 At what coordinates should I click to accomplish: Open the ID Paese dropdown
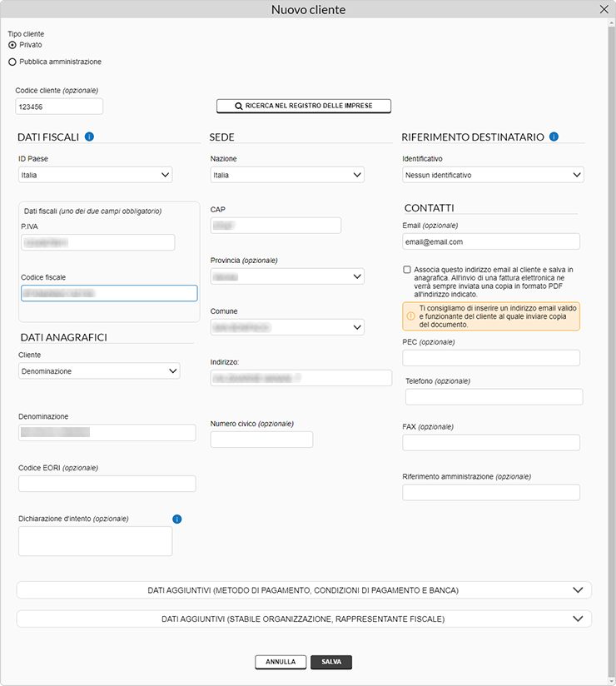[95, 175]
